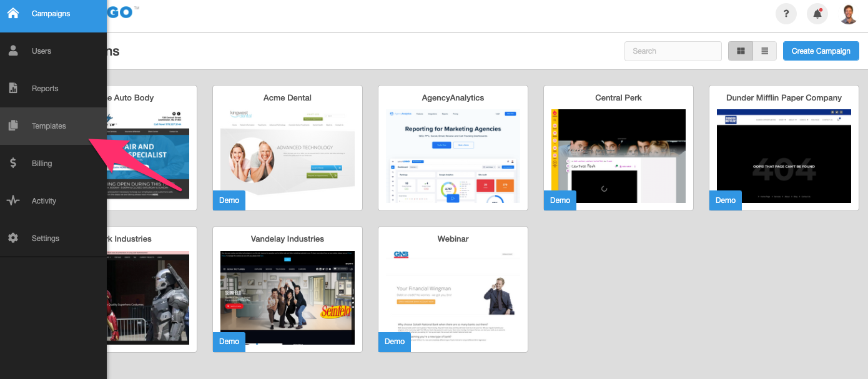
Task: Click the Campaigns home icon
Action: point(13,13)
